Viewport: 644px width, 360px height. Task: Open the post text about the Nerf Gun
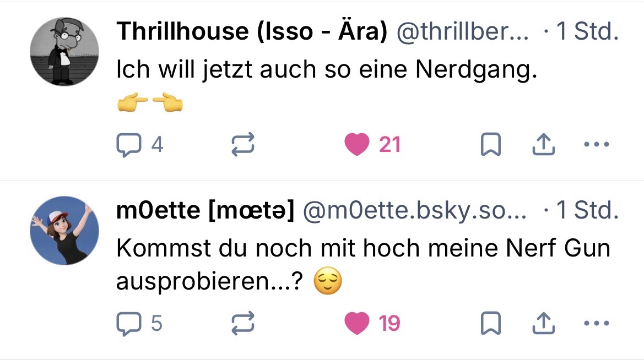(x=362, y=249)
